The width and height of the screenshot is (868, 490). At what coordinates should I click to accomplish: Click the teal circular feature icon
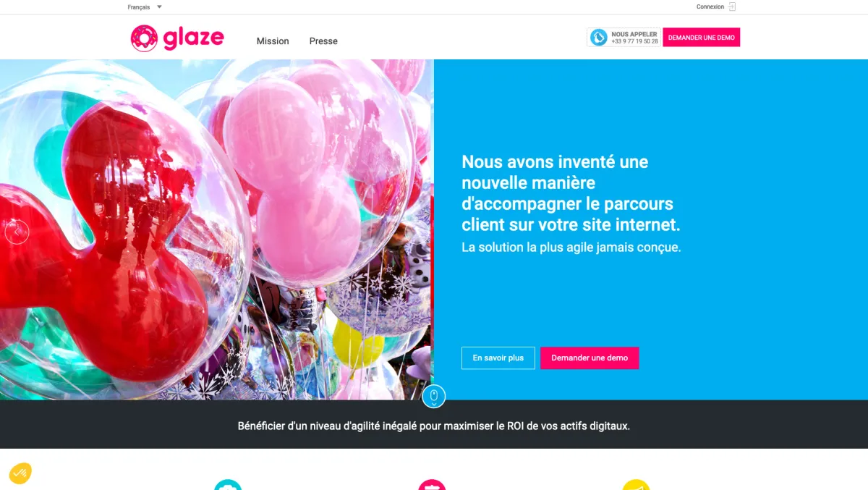[x=228, y=485]
